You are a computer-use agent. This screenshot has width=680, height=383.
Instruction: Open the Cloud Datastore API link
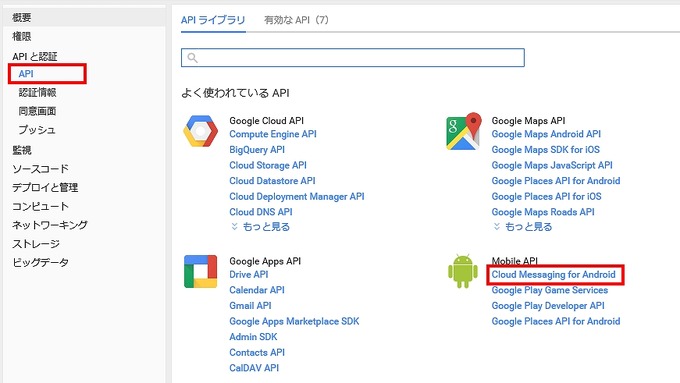point(272,181)
